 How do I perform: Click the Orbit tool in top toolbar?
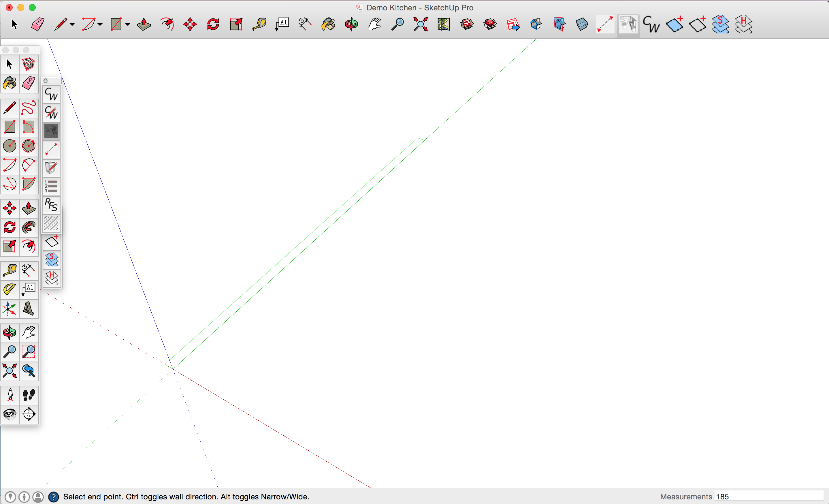click(351, 24)
